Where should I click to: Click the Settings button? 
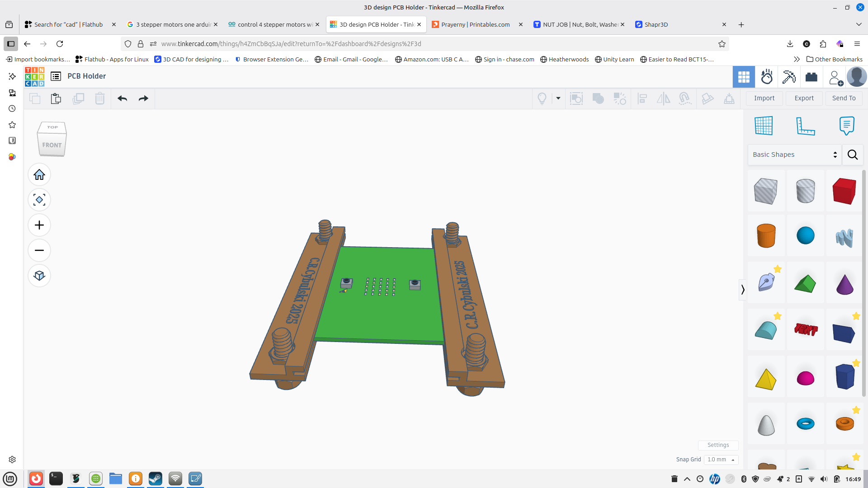718,445
